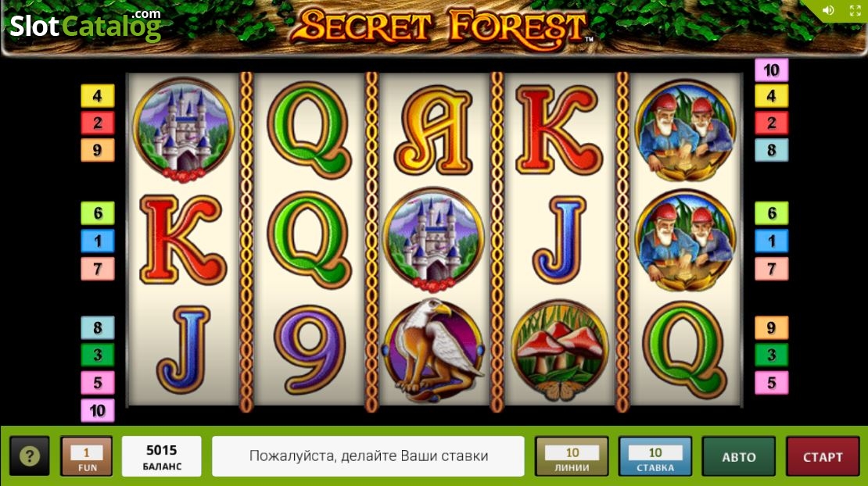The image size is (868, 486).
Task: Enable autoplay with АВТО button
Action: [x=738, y=456]
